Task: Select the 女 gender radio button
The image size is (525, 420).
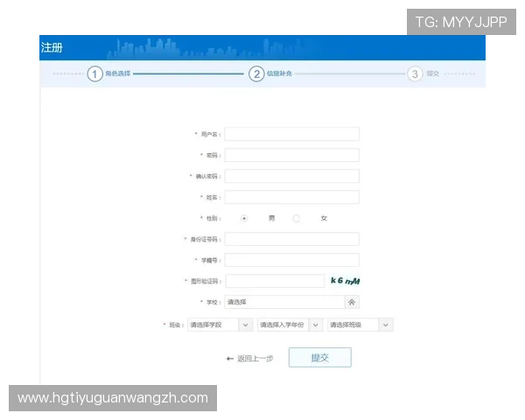Action: [x=297, y=219]
